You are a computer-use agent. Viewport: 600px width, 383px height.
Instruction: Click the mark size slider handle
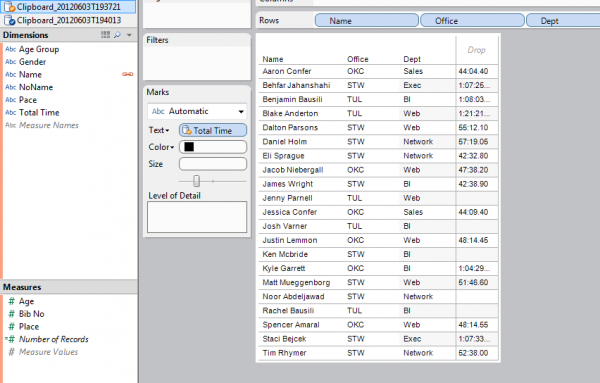point(196,181)
